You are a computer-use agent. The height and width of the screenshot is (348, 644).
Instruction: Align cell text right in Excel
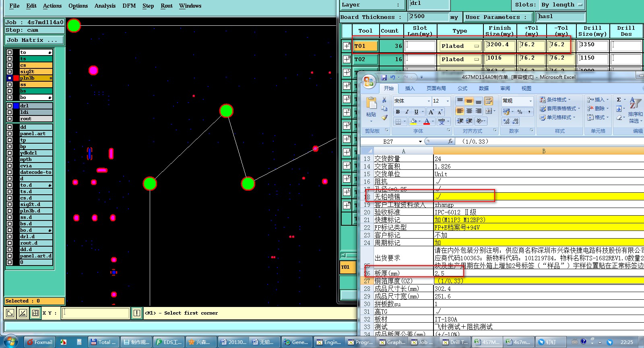[x=478, y=111]
